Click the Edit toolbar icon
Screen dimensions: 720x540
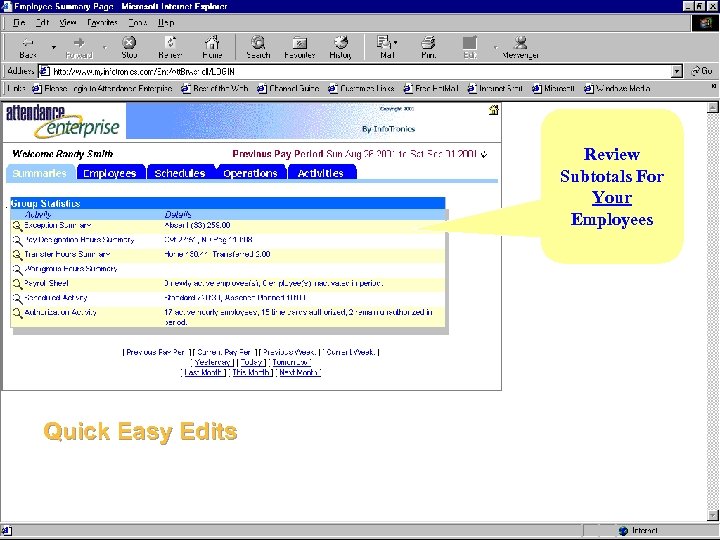470,47
